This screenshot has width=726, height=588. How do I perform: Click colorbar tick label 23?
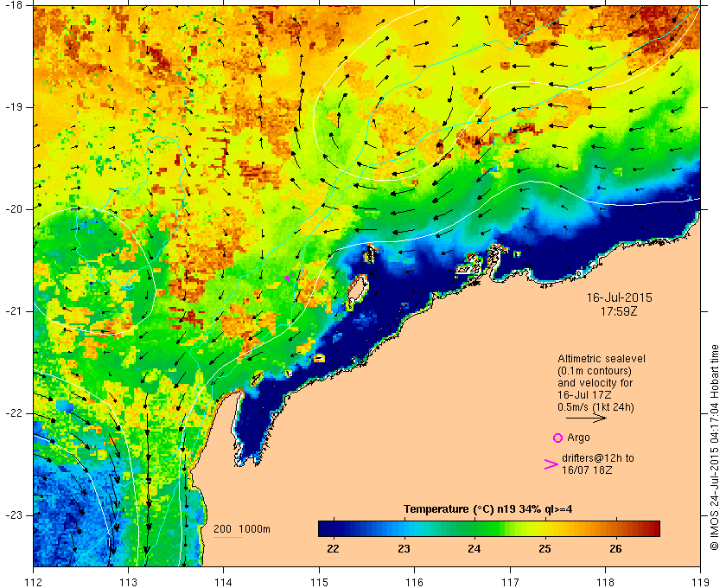click(404, 549)
